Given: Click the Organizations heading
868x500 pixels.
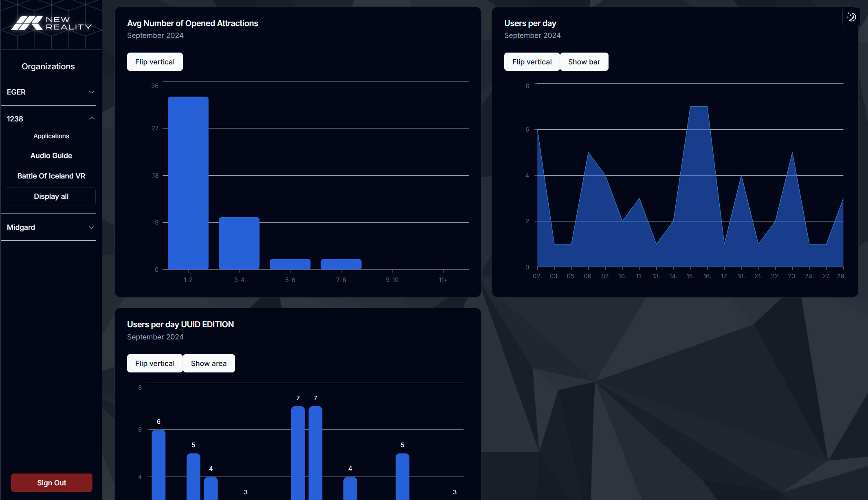Looking at the screenshot, I should coord(48,66).
